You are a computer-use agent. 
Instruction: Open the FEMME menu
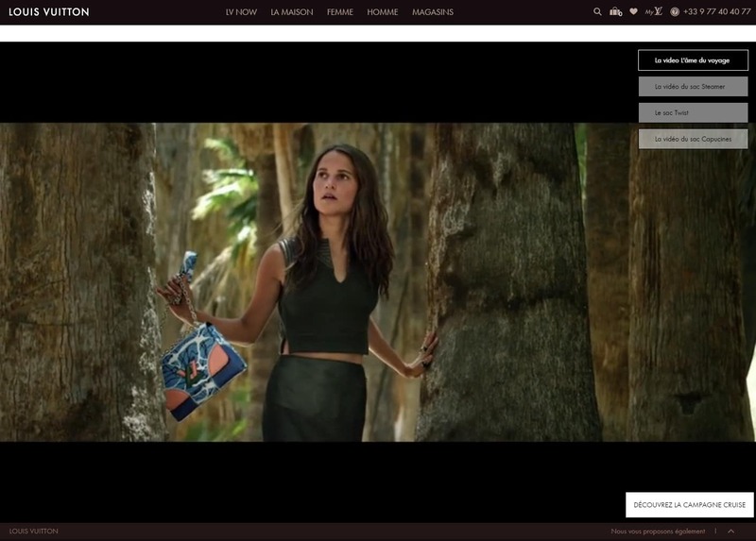pos(340,12)
